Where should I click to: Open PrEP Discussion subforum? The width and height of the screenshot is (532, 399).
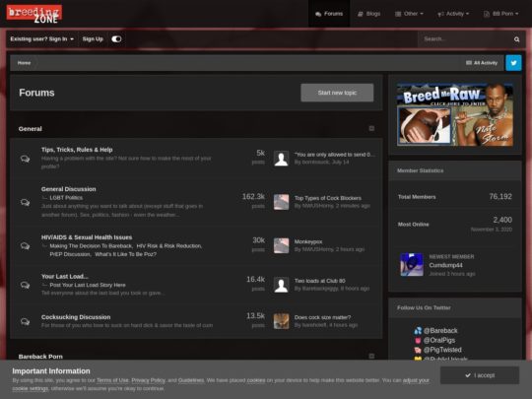pyautogui.click(x=70, y=254)
